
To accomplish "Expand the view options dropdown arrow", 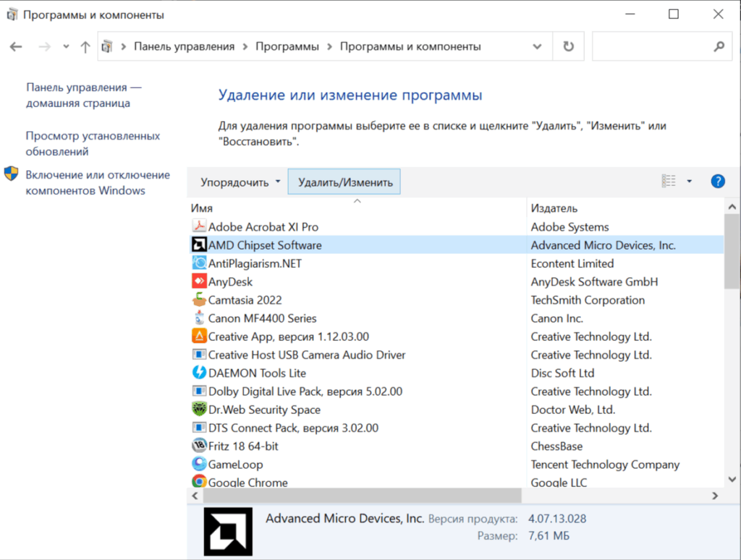I will pos(689,182).
